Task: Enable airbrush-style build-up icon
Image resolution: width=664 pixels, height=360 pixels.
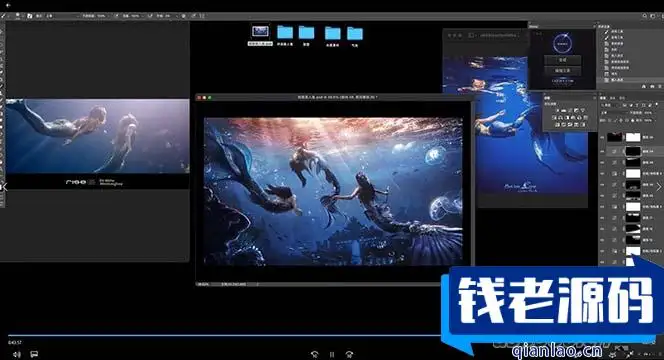Action: [x=149, y=16]
